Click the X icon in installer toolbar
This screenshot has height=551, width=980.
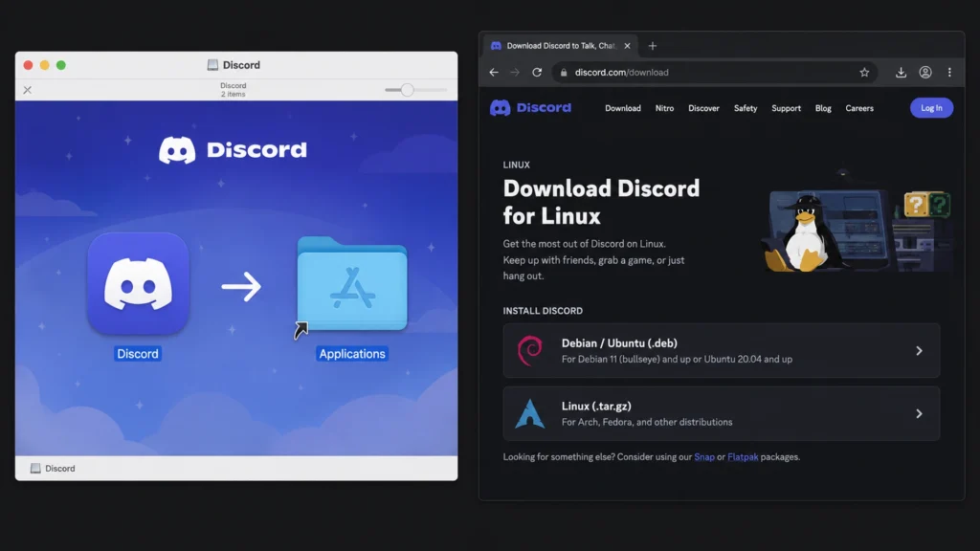(28, 90)
